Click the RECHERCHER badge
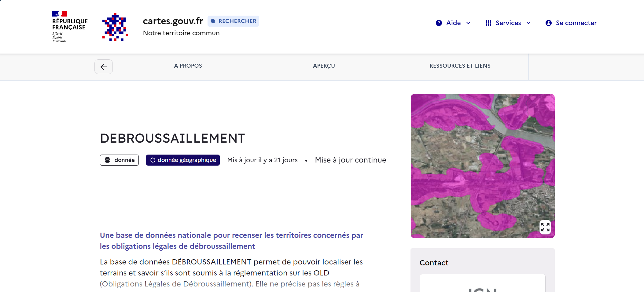The height and width of the screenshot is (292, 644). 234,21
